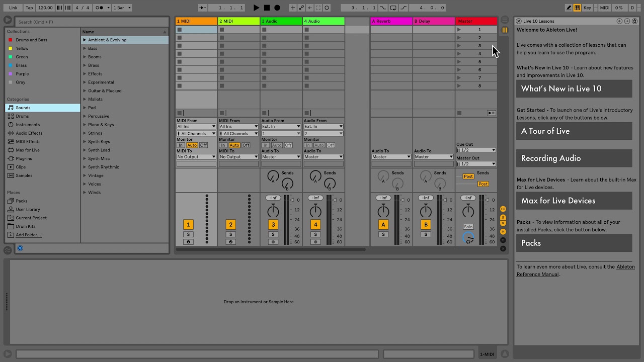The image size is (644, 362).
Task: Open track 1 MIDI From All Ins dropdown
Action: [196, 127]
